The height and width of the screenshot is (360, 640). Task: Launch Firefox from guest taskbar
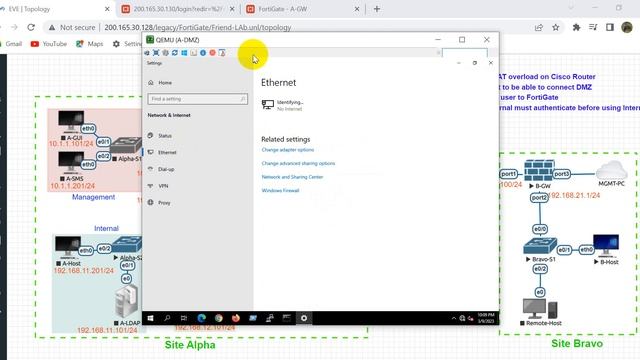tap(236, 318)
